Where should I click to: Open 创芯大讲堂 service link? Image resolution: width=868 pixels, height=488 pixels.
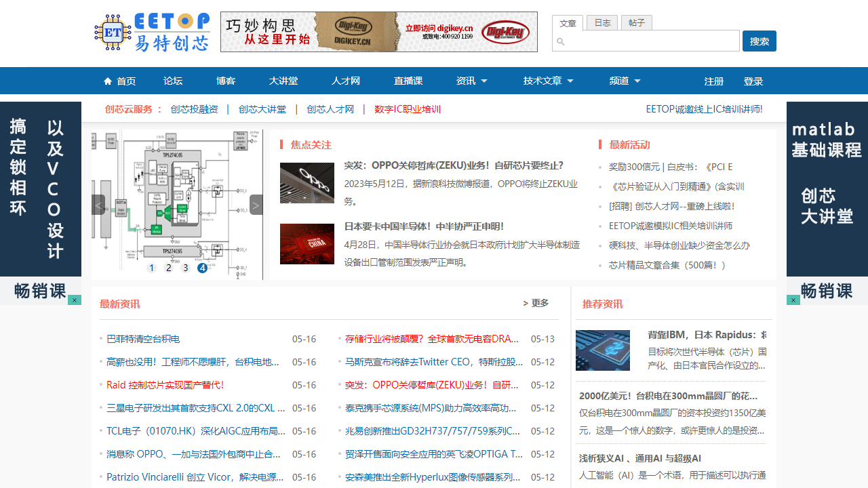pos(262,109)
